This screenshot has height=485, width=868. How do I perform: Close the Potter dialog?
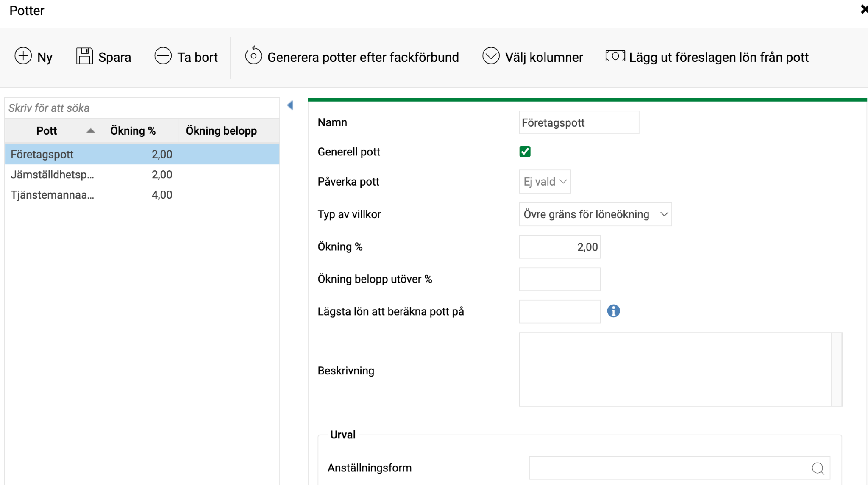point(864,9)
